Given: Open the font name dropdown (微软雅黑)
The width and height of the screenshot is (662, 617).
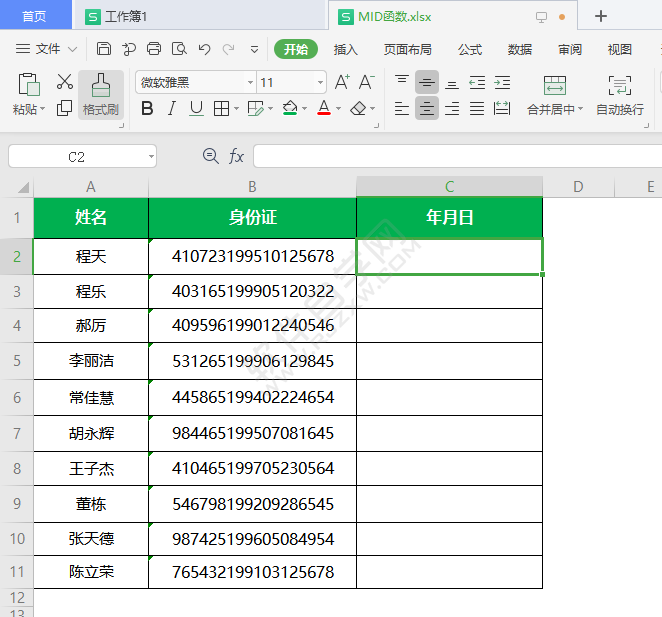Looking at the screenshot, I should [x=250, y=82].
